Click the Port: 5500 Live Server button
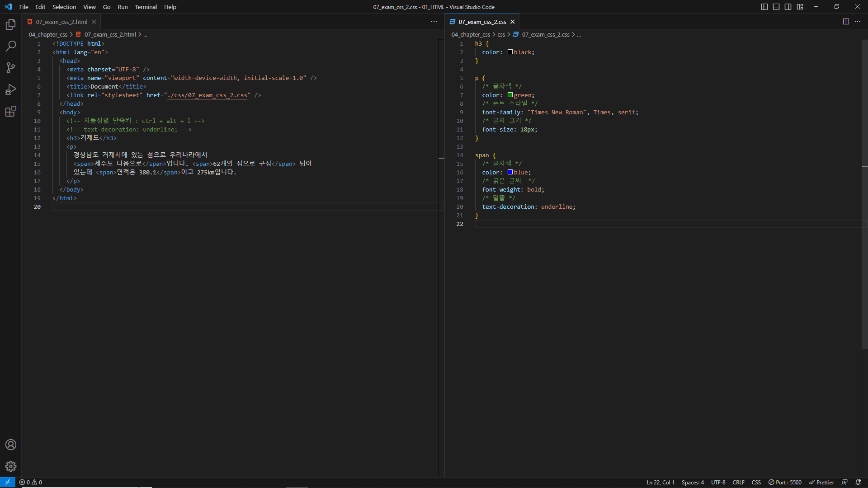The width and height of the screenshot is (868, 488). click(x=785, y=483)
